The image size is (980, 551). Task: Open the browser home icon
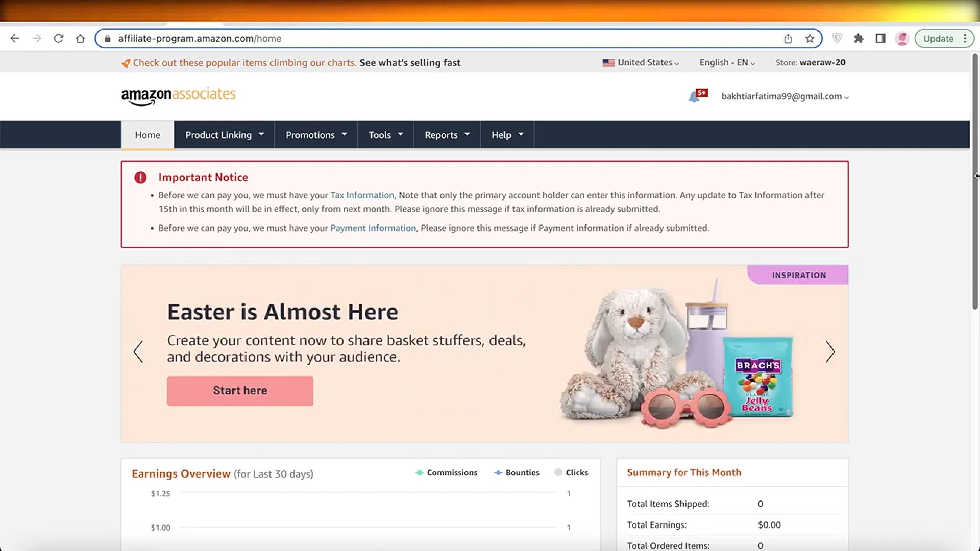[80, 38]
